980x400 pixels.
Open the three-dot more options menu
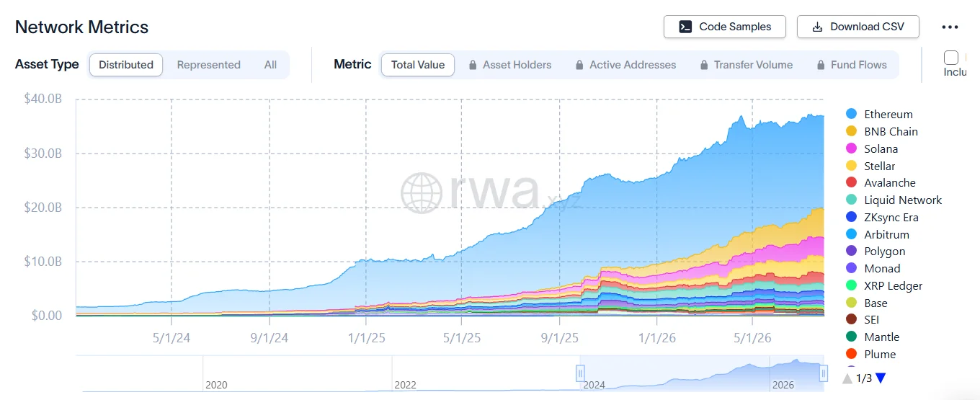[950, 27]
